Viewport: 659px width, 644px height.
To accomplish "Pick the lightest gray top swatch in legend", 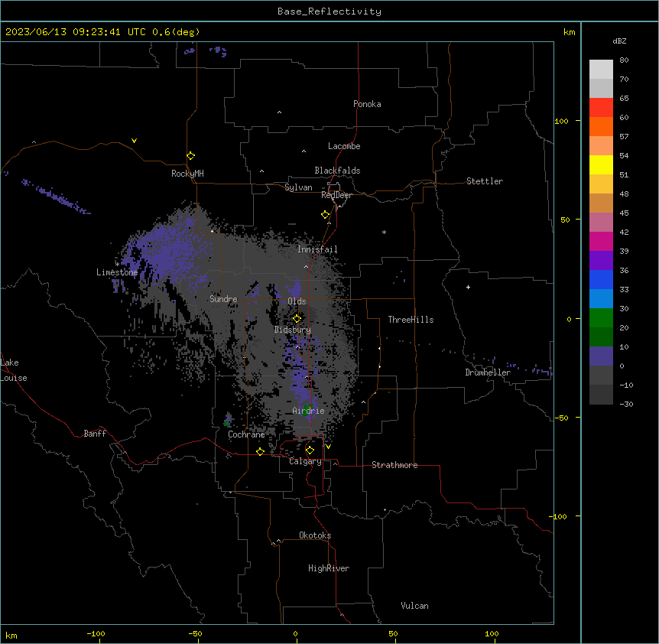I will (601, 70).
